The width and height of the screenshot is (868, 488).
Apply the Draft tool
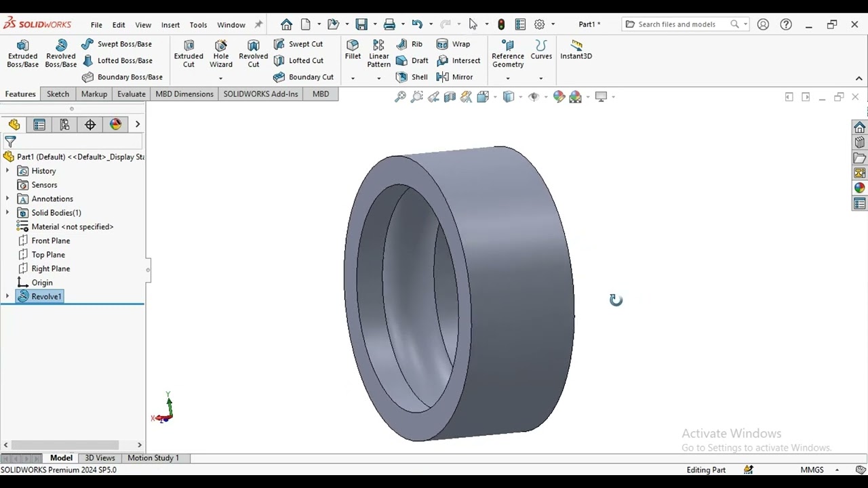tap(412, 60)
